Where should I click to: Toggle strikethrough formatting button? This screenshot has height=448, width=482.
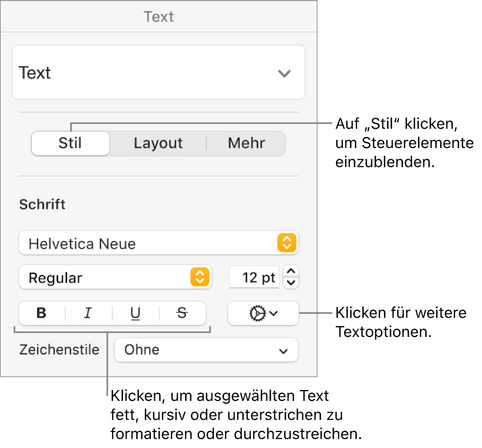[182, 313]
